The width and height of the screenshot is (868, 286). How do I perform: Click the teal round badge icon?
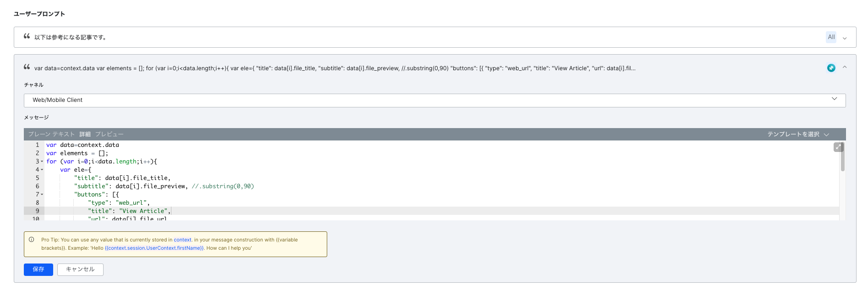(x=831, y=68)
